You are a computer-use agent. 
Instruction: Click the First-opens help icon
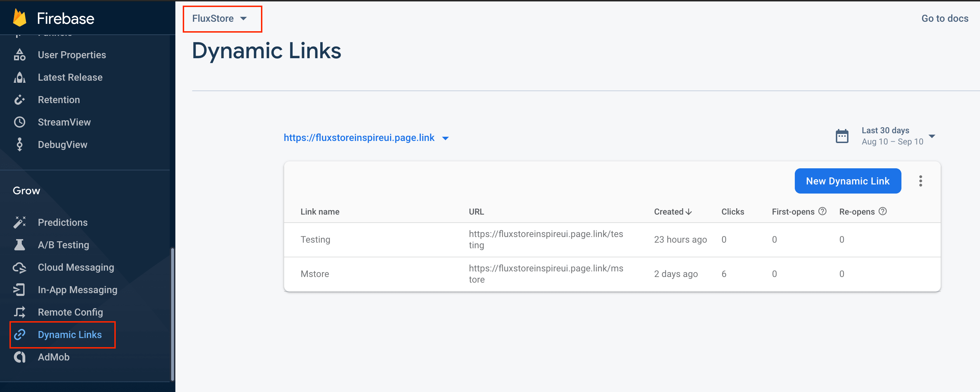[x=822, y=211]
